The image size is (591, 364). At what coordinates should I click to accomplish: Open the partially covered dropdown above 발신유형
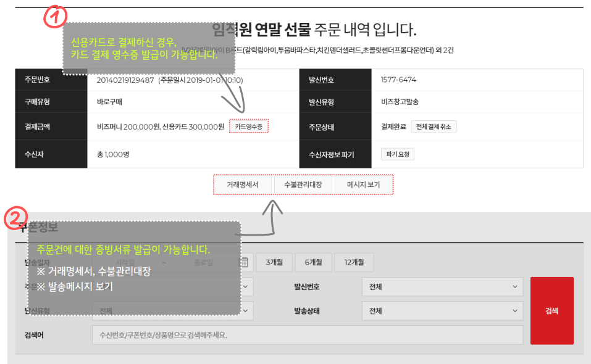173,287
